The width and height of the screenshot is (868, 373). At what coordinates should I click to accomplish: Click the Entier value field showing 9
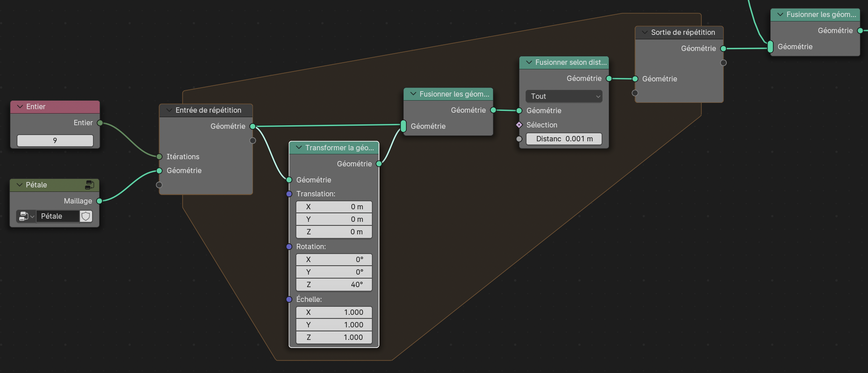[x=55, y=140]
